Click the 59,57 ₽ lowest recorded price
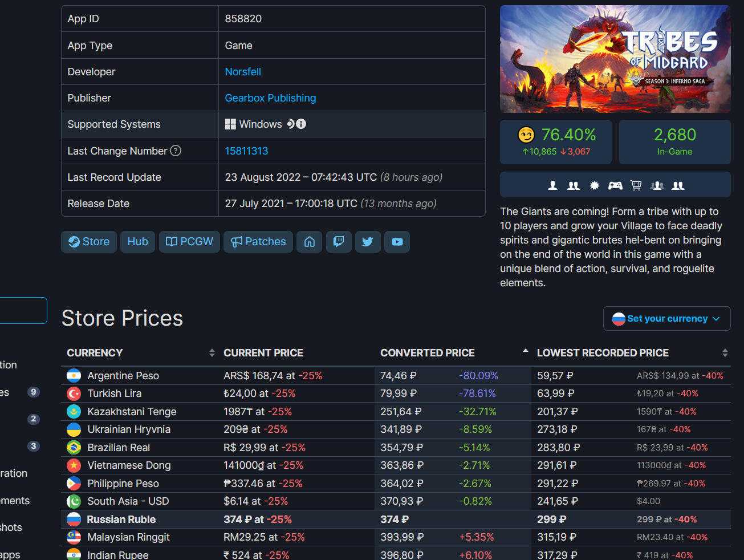This screenshot has width=744, height=560. pos(555,376)
